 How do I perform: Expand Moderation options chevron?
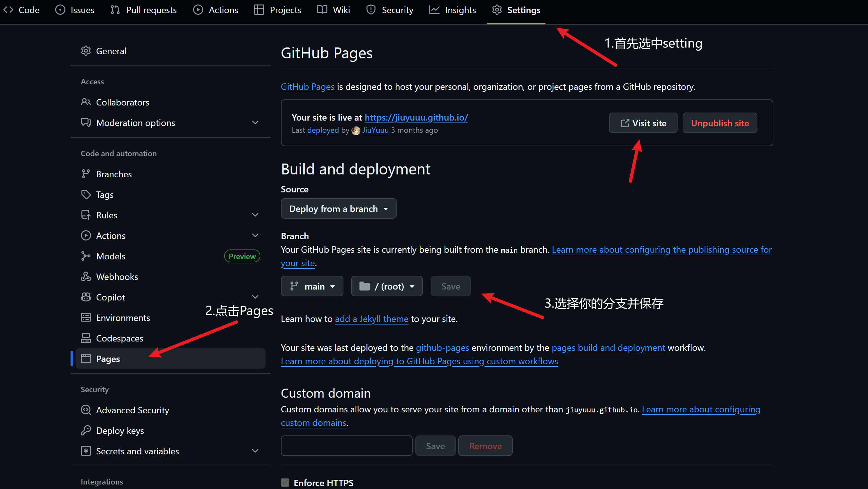pyautogui.click(x=256, y=122)
